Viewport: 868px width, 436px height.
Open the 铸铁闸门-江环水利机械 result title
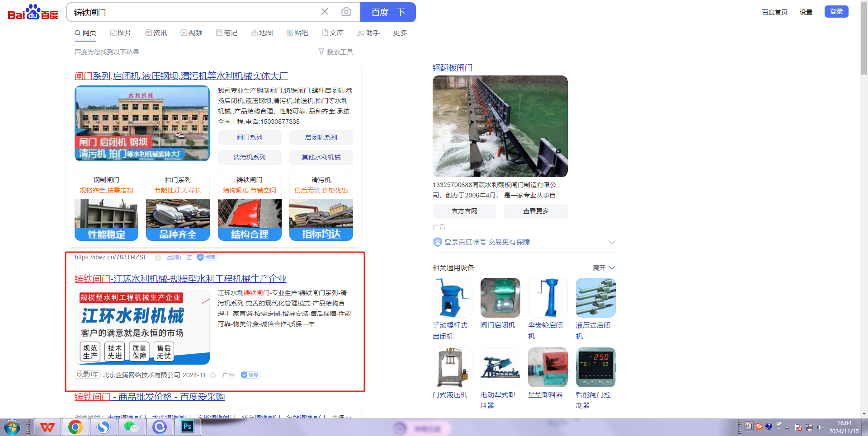[180, 278]
